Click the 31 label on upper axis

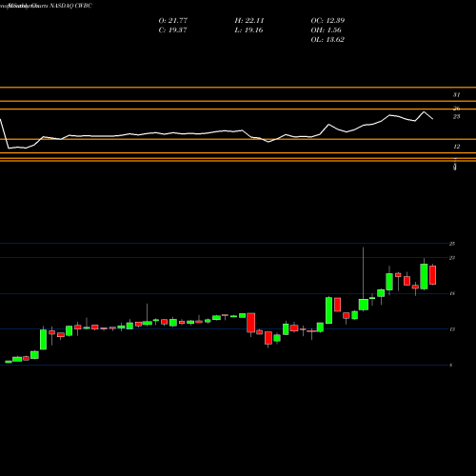(456, 94)
